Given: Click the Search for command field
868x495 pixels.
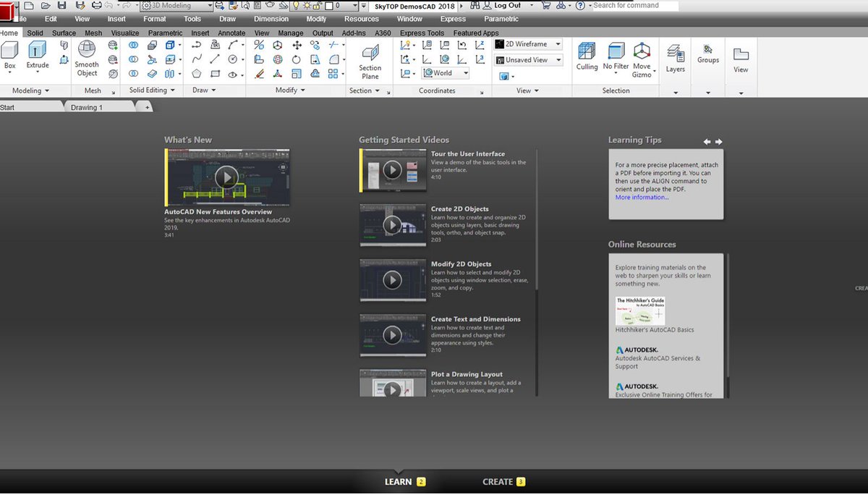Looking at the screenshot, I should click(636, 5).
